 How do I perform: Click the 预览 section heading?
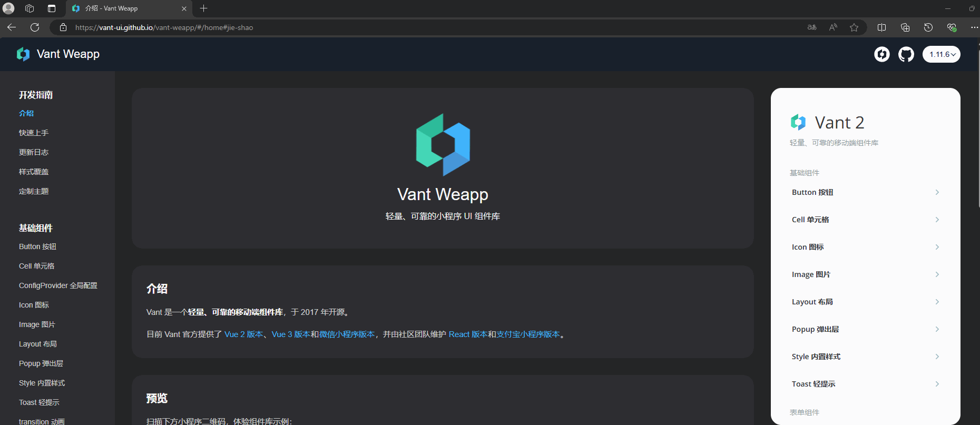(157, 398)
